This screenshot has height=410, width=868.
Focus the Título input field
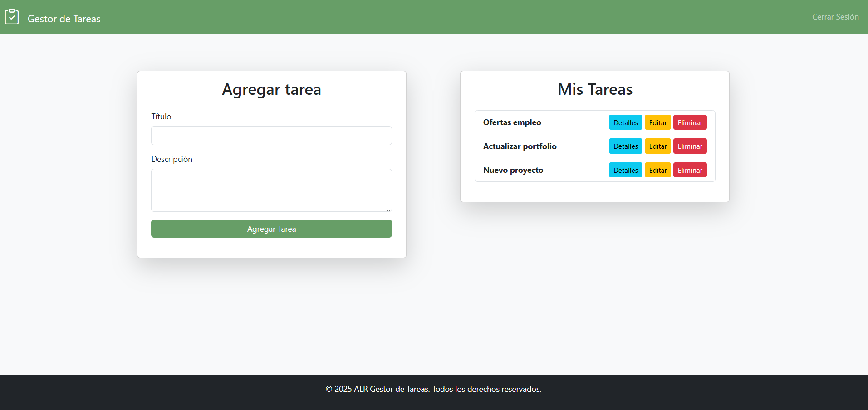pyautogui.click(x=271, y=136)
